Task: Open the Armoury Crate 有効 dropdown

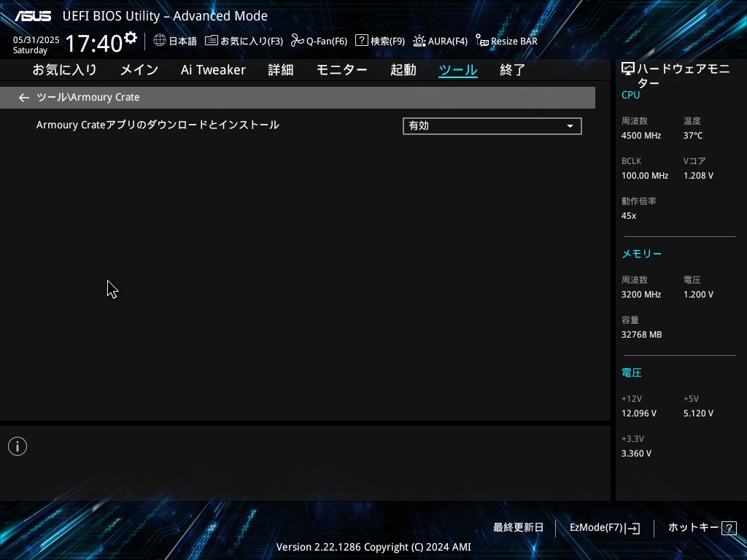Action: tap(492, 126)
